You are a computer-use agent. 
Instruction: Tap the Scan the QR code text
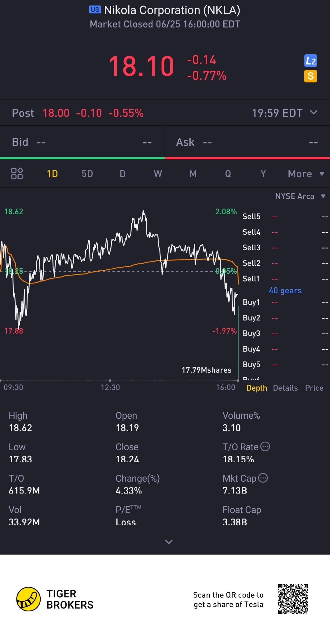pyautogui.click(x=228, y=599)
